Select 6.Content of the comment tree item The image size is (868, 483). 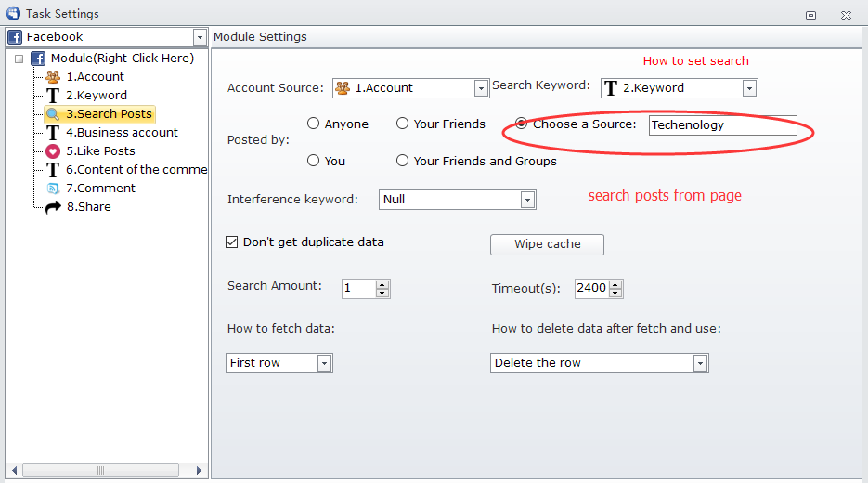136,170
